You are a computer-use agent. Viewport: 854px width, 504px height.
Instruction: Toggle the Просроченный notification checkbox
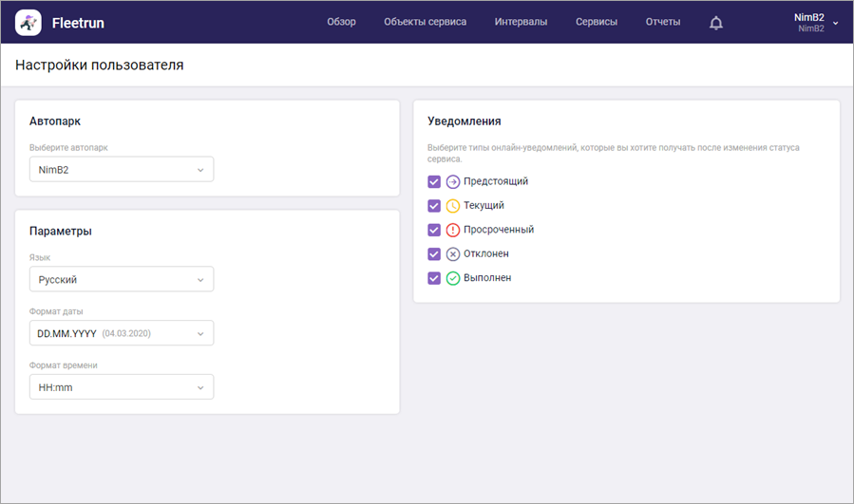click(x=434, y=230)
